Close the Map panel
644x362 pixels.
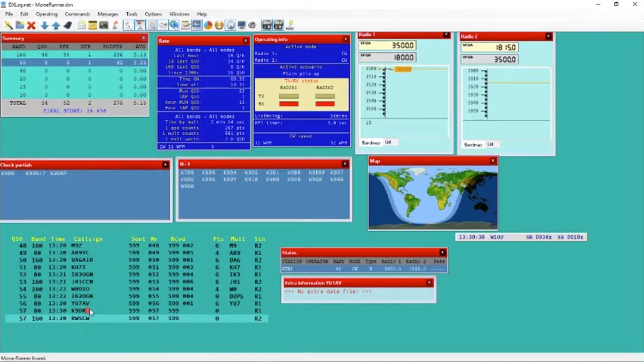click(493, 161)
